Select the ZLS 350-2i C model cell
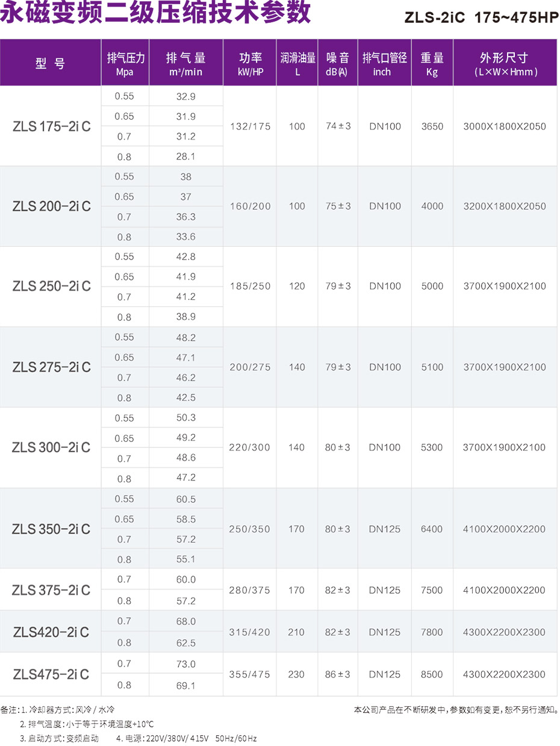 coord(51,529)
